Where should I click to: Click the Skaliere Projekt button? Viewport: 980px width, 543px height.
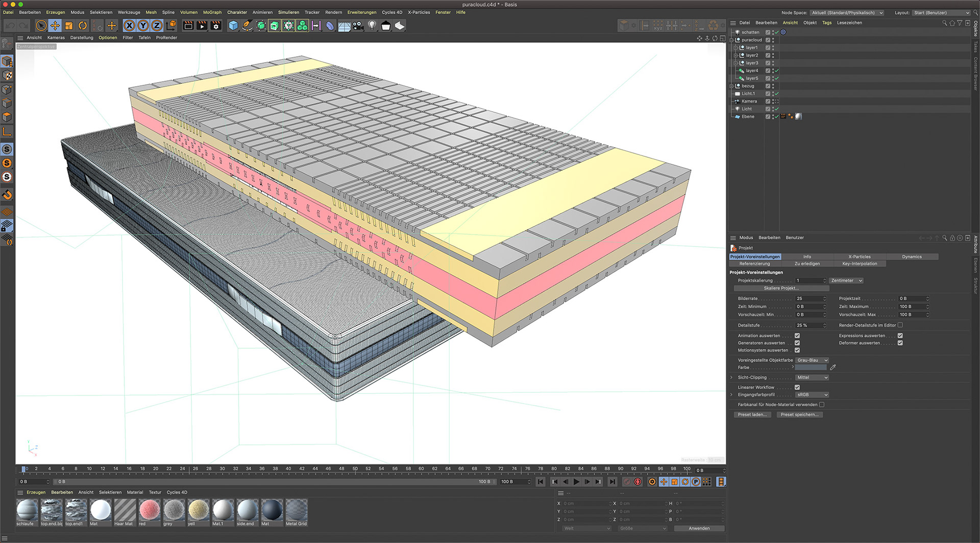(781, 288)
